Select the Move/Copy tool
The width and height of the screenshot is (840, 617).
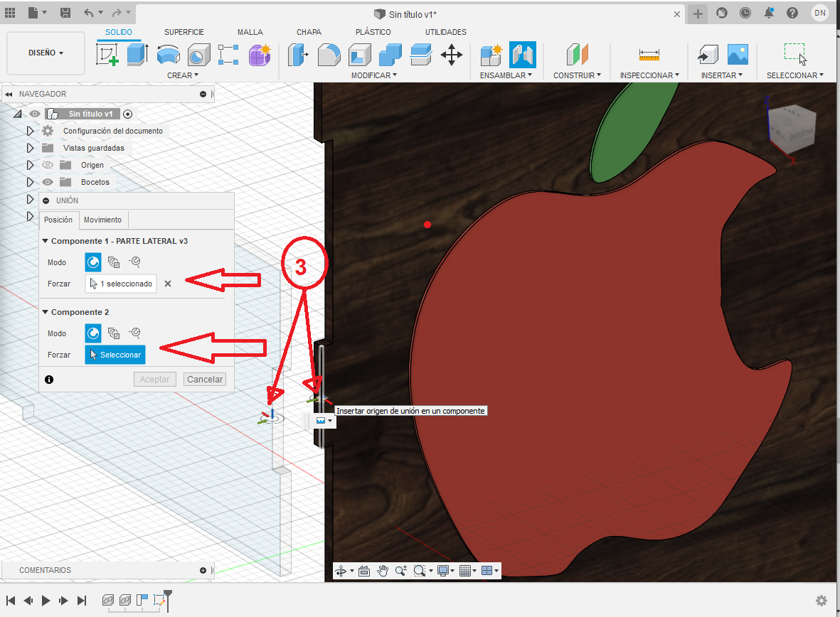pos(452,55)
